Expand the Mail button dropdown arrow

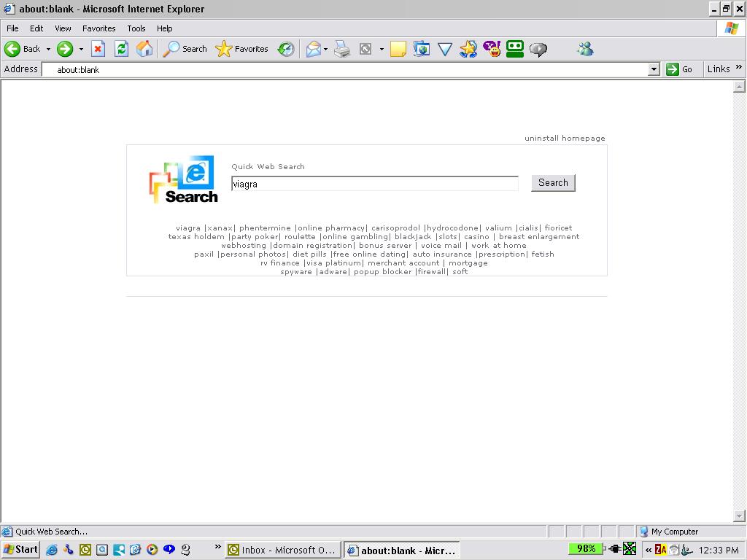[x=325, y=50]
